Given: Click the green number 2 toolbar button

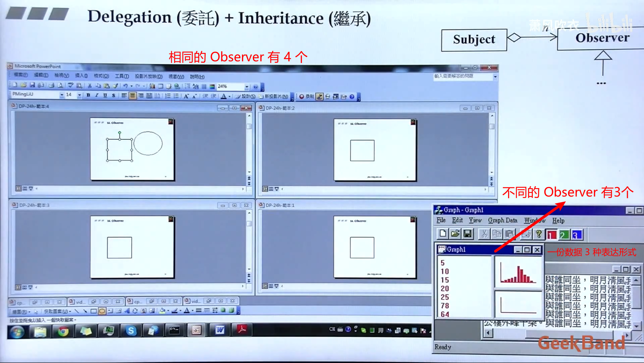Looking at the screenshot, I should [x=564, y=235].
